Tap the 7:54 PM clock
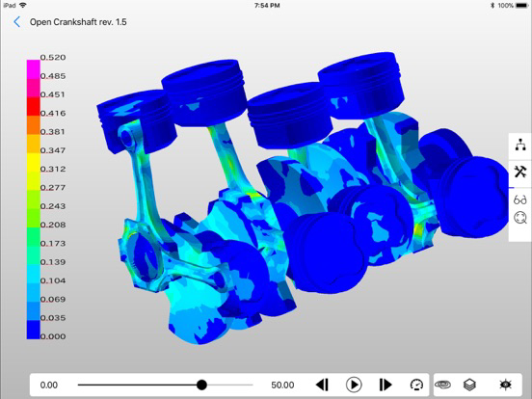 click(267, 6)
